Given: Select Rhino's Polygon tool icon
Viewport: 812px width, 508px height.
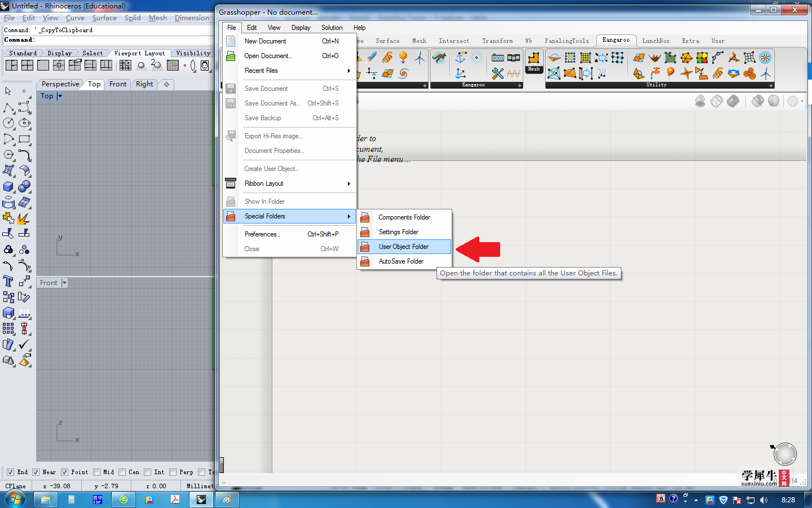Looking at the screenshot, I should tap(8, 154).
